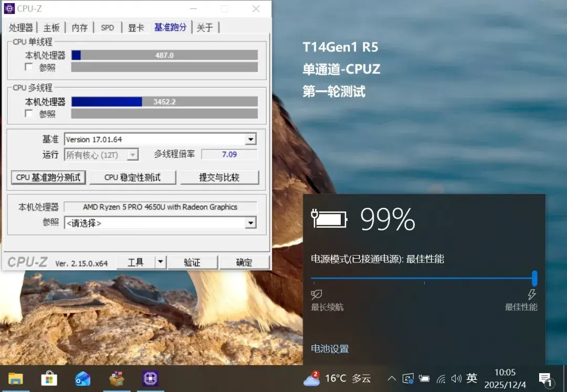Image resolution: width=567 pixels, height=392 pixels.
Task: Open File Explorer from the taskbar
Action: click(x=16, y=379)
